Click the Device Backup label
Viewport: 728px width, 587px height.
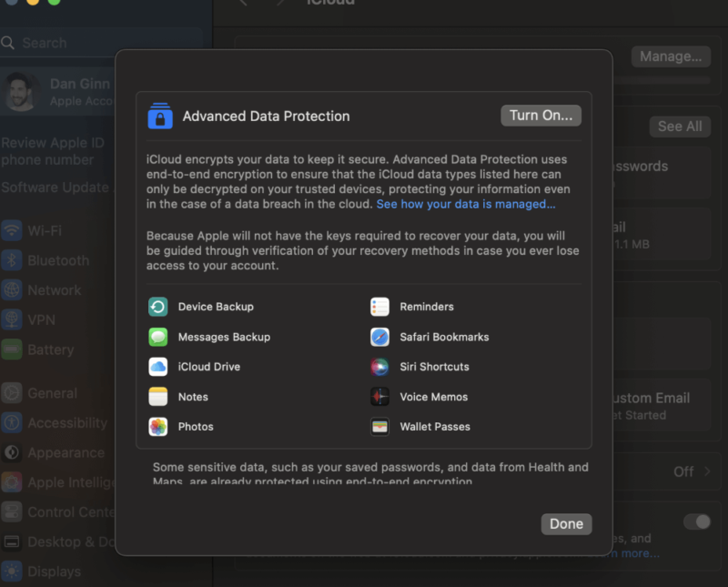[216, 307]
